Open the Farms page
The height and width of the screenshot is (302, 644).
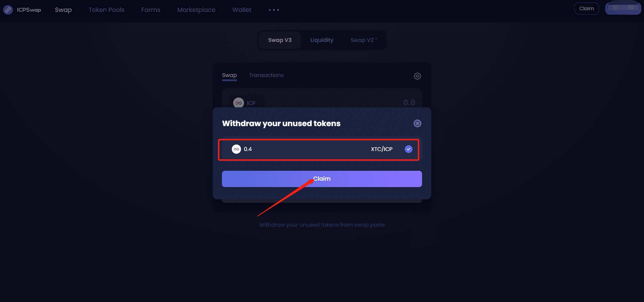pos(151,10)
